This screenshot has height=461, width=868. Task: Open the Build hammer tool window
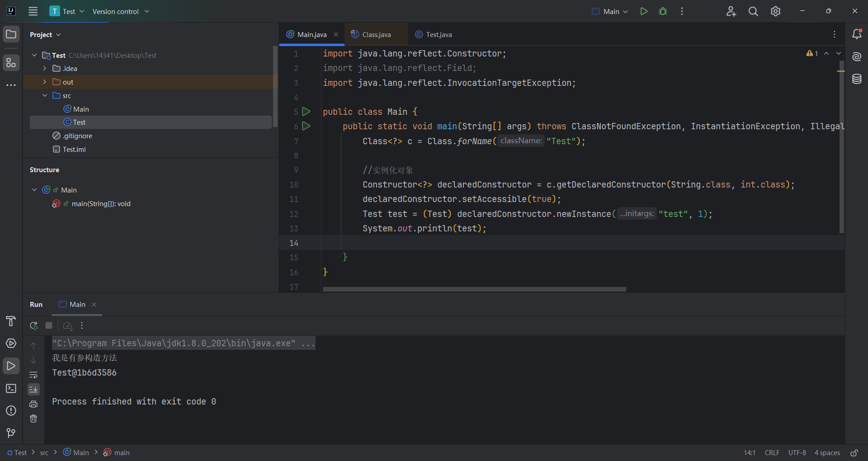(x=11, y=321)
